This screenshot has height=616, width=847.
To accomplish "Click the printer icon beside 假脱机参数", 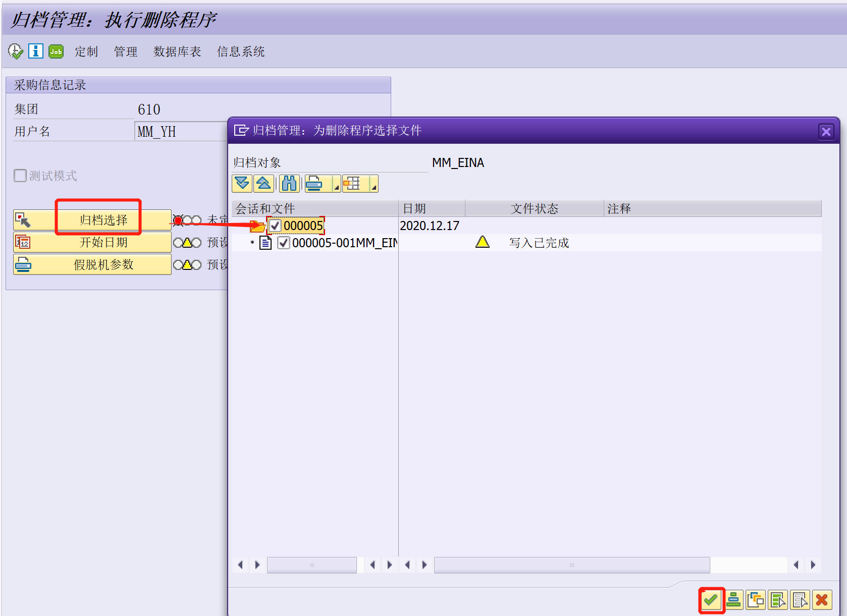I will pos(23,264).
